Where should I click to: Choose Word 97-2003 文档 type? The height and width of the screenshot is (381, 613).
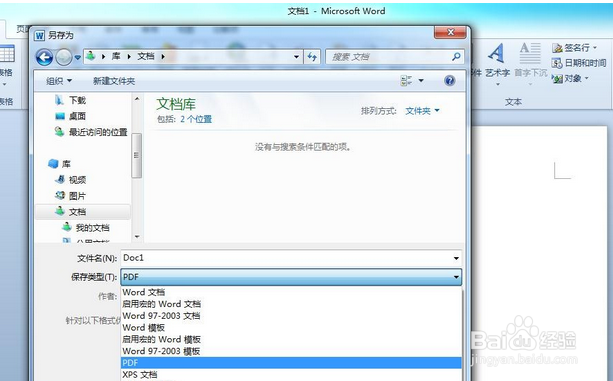291,316
